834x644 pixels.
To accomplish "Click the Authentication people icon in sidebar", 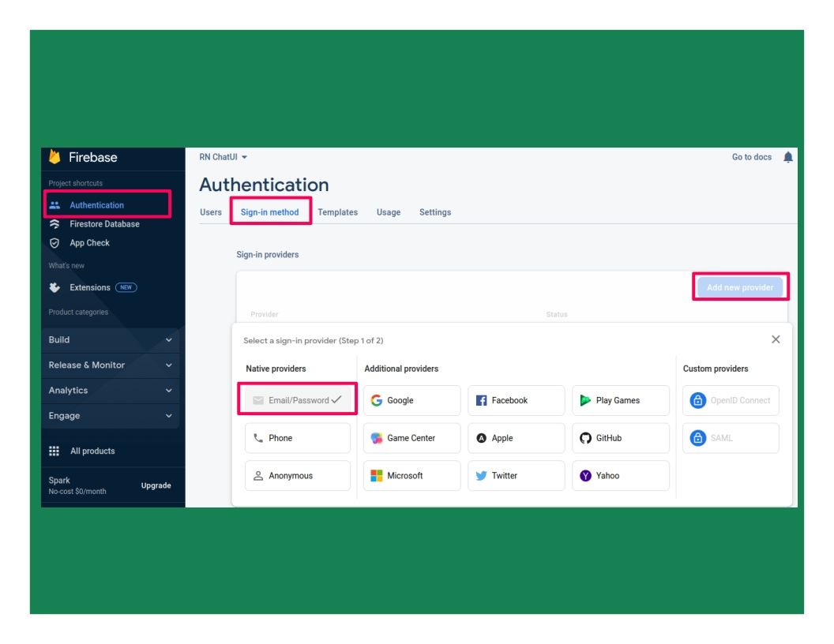I will click(54, 205).
